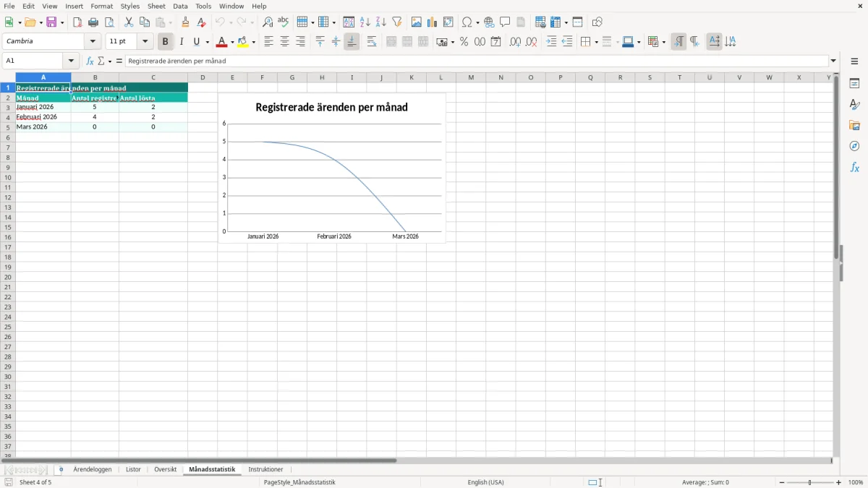Open the Data menu

click(180, 6)
